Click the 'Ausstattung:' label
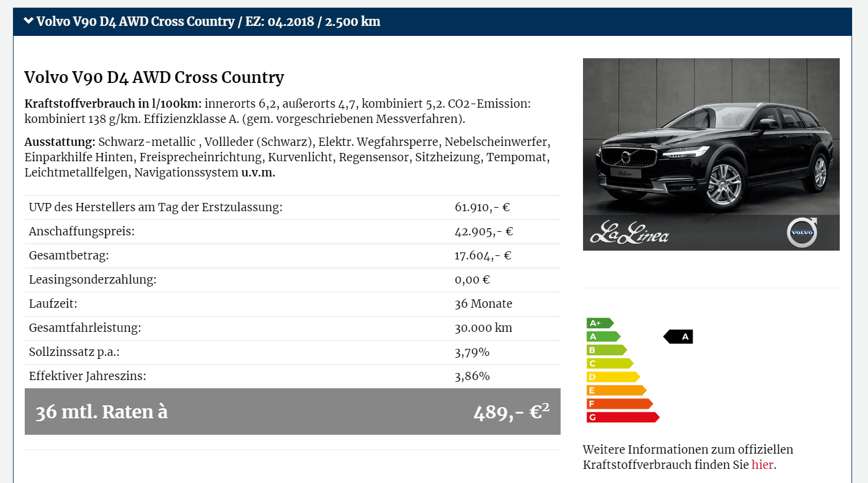This screenshot has height=483, width=868. tap(60, 142)
